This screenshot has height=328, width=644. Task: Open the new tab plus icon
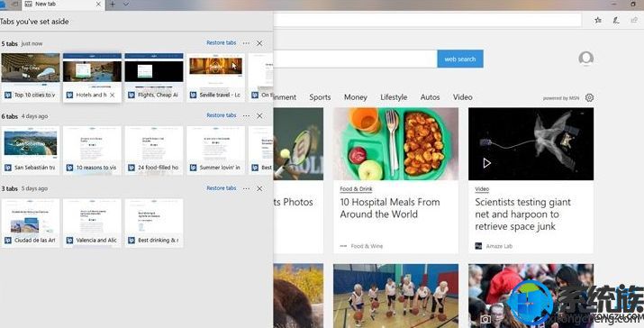pyautogui.click(x=112, y=5)
